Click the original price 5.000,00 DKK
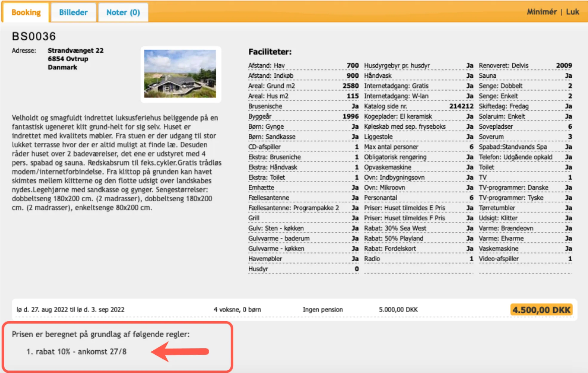The width and height of the screenshot is (588, 373). pyautogui.click(x=398, y=310)
